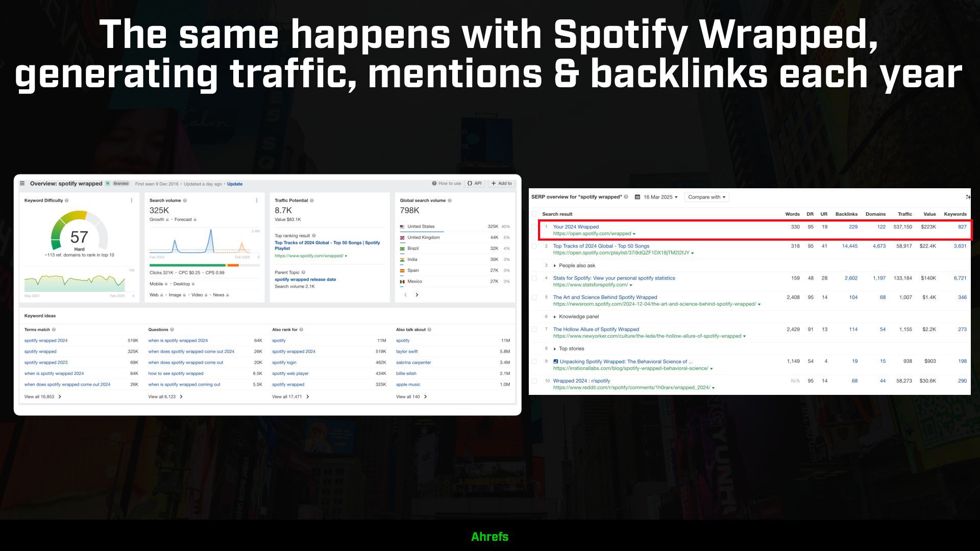Select all results via Search result header checkbox

click(x=534, y=214)
